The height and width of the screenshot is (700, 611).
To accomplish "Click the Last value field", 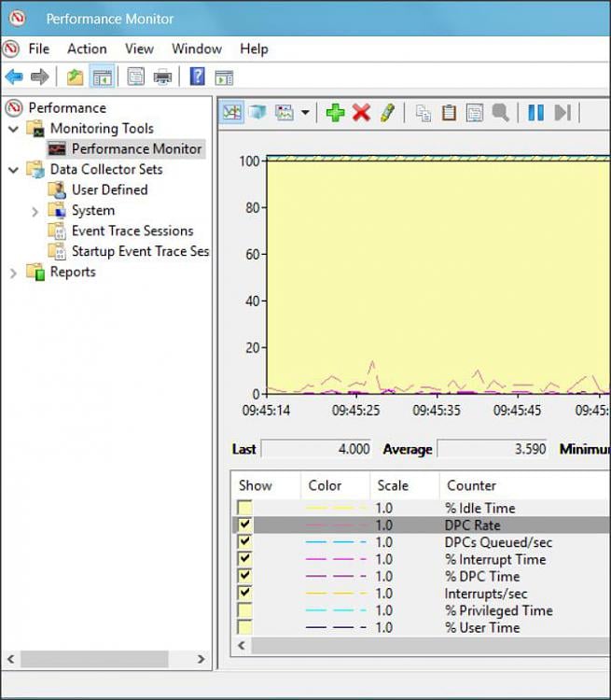I will 316,449.
